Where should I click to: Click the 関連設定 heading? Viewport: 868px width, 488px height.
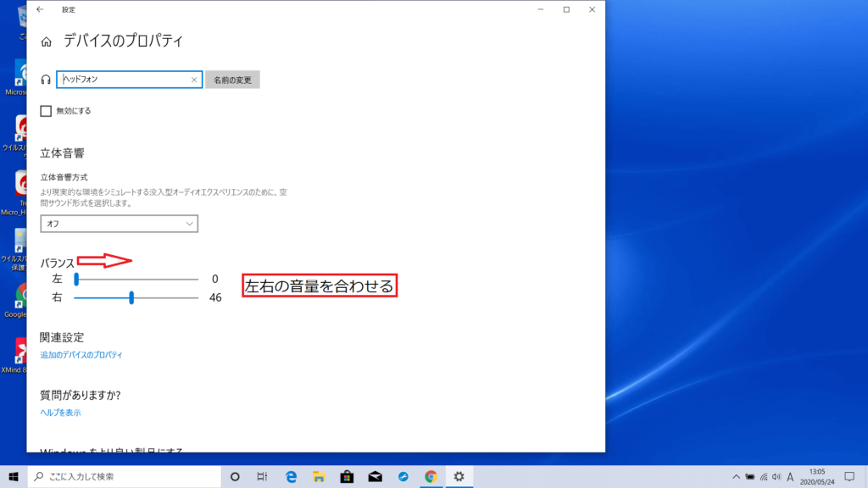click(x=62, y=337)
